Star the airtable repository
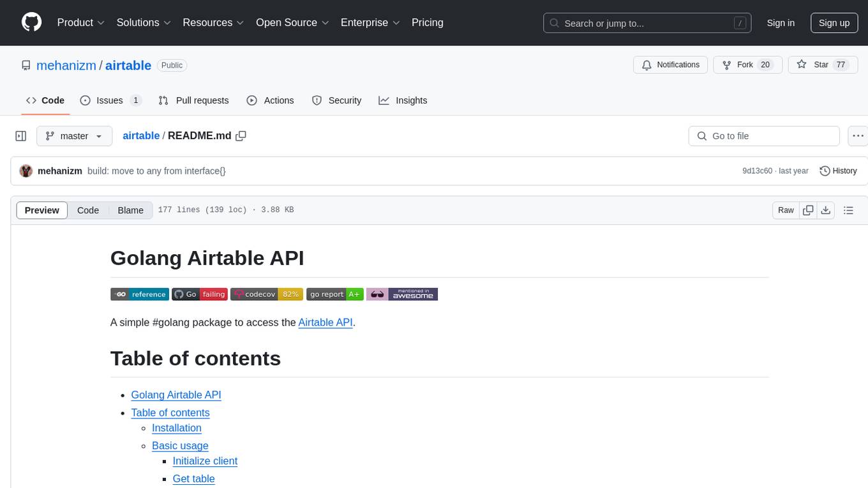Screen dimensions: 868x488 pos(823,65)
